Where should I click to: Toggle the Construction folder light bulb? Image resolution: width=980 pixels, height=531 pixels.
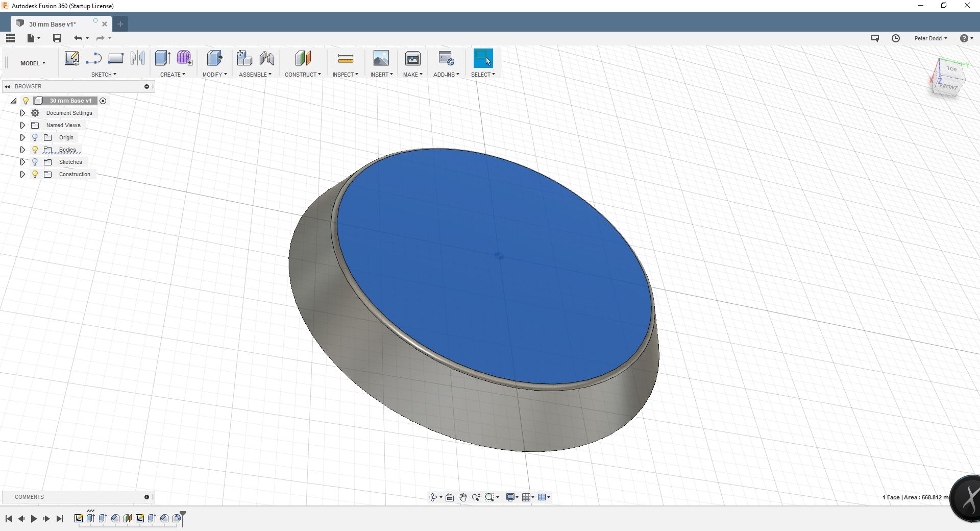click(35, 174)
